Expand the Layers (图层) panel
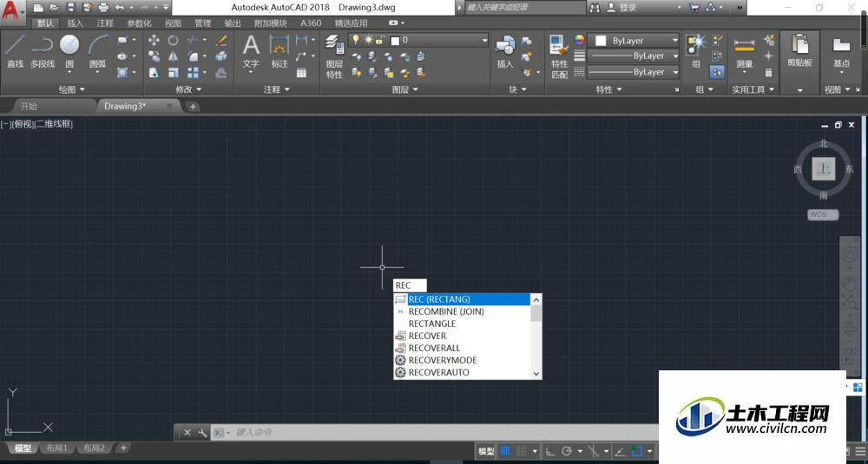868x464 pixels. coord(405,89)
